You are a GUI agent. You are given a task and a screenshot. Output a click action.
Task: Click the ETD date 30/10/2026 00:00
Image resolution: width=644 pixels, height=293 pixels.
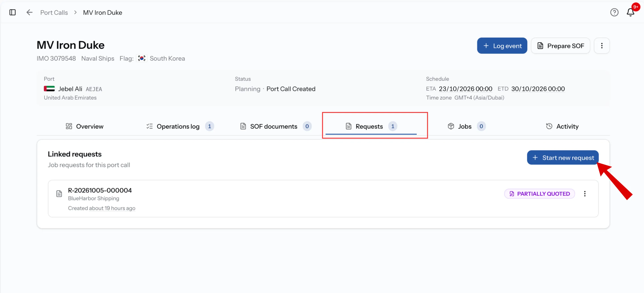click(x=538, y=89)
